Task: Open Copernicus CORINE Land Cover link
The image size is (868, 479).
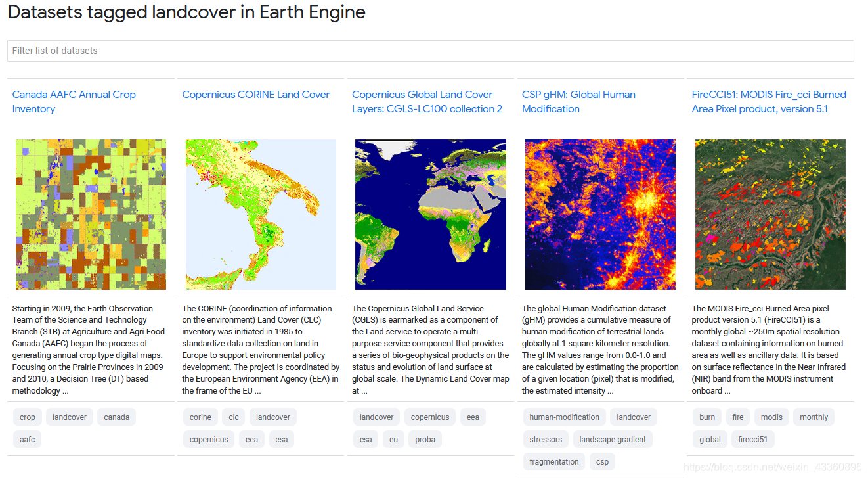Action: point(256,95)
